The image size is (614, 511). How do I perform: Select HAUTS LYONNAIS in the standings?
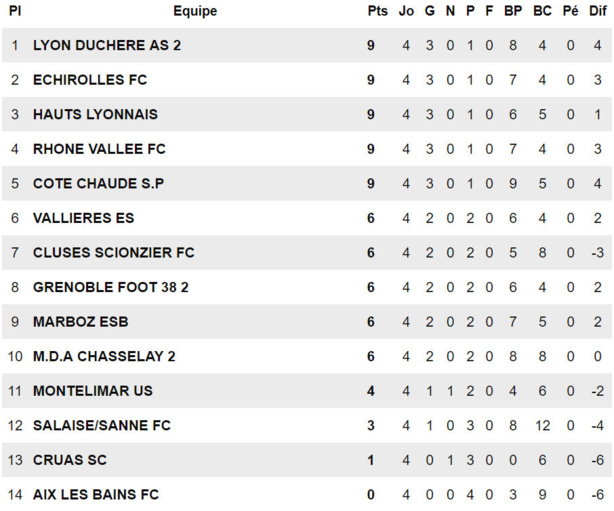[x=95, y=114]
